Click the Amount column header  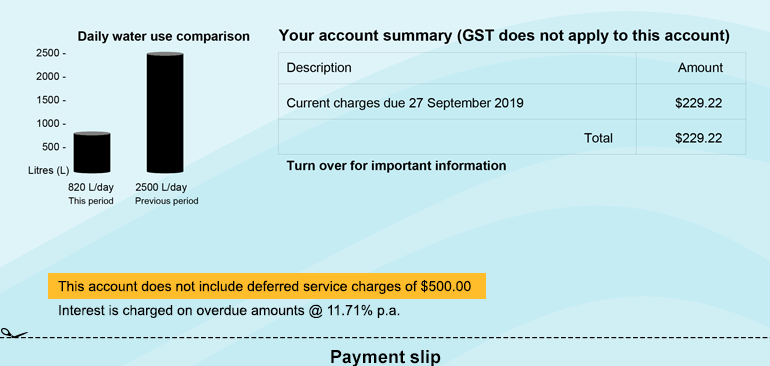pyautogui.click(x=700, y=68)
